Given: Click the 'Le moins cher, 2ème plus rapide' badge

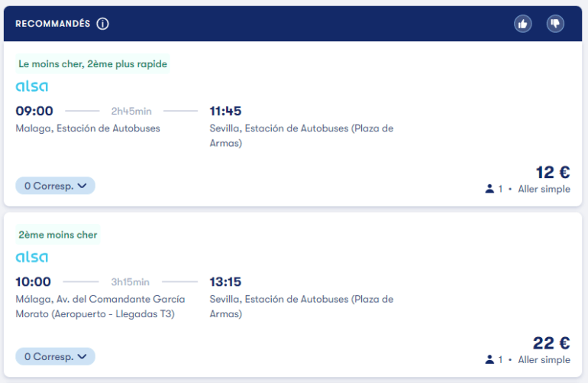Looking at the screenshot, I should click(92, 64).
